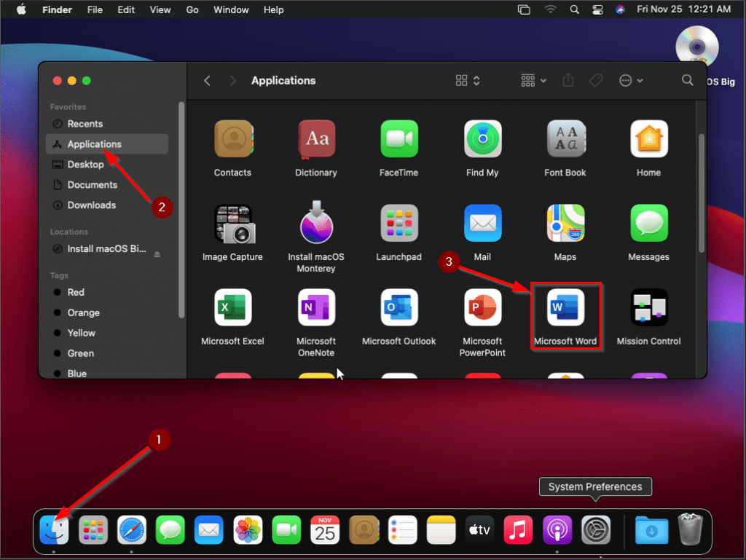The image size is (746, 560).
Task: Open Safari from the Dock
Action: click(x=132, y=529)
